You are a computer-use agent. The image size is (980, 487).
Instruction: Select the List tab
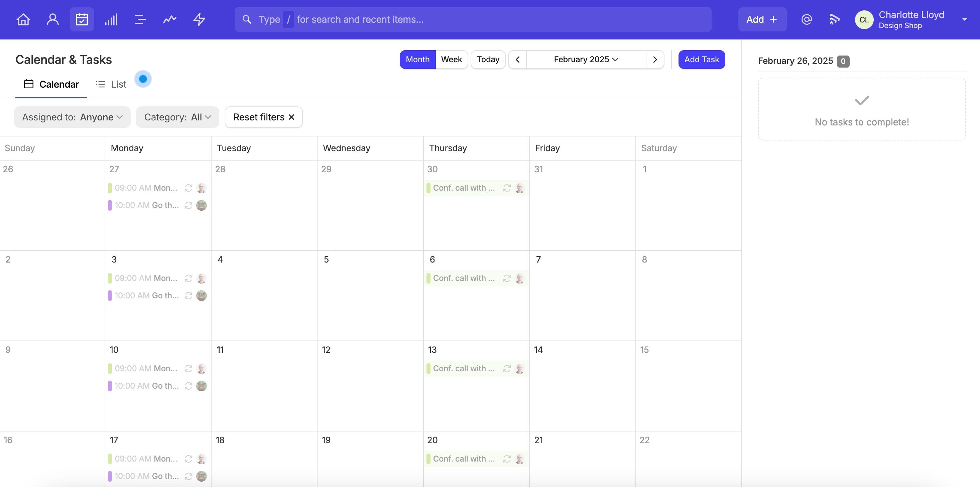[x=111, y=84]
